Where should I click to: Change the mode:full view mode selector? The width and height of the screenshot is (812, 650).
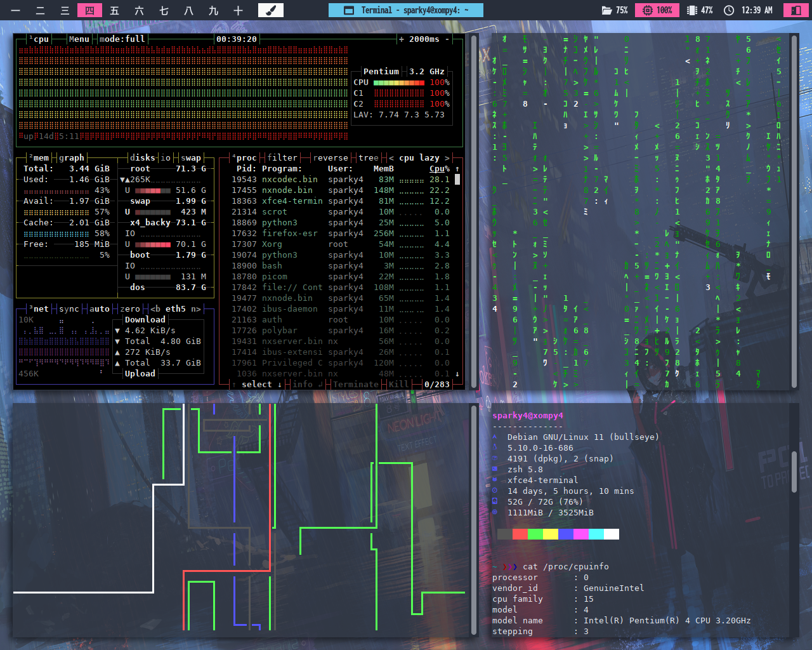[x=122, y=39]
